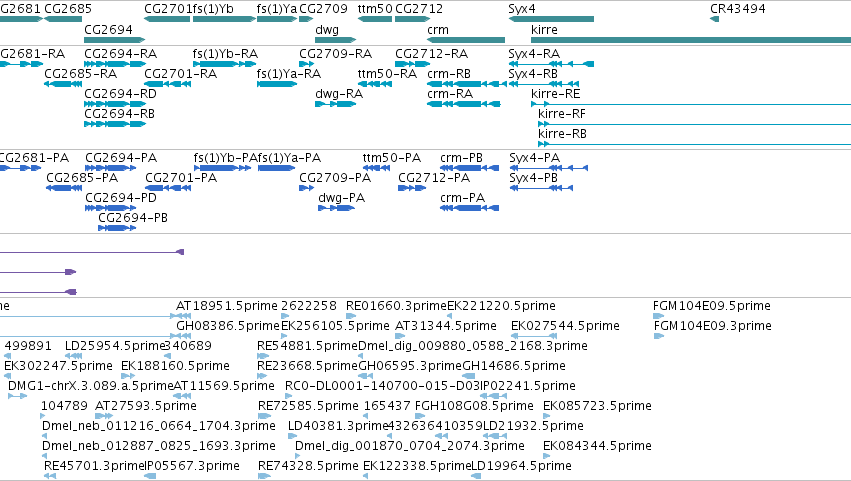Click the dwg gene label
851x481 pixels.
[327, 29]
